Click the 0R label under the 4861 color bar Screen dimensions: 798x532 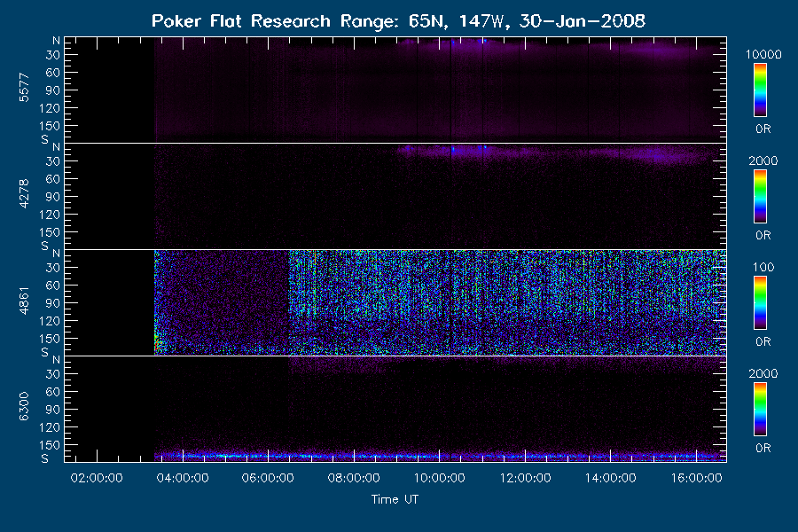763,341
